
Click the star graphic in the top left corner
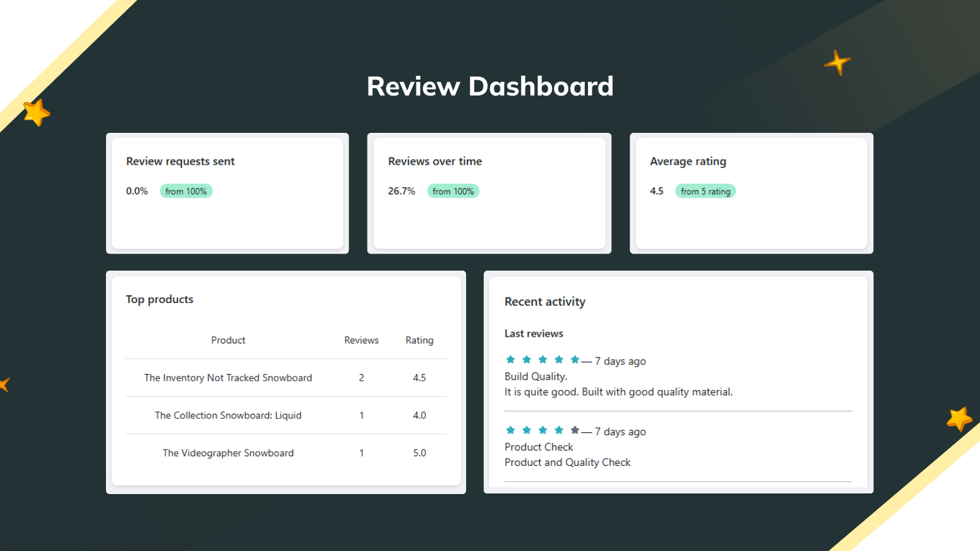(36, 112)
